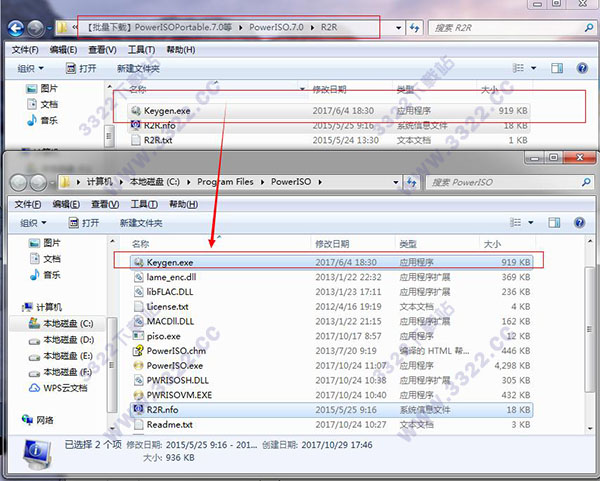
Task: Click search magnifier in PowerISO window
Action: tap(586, 182)
